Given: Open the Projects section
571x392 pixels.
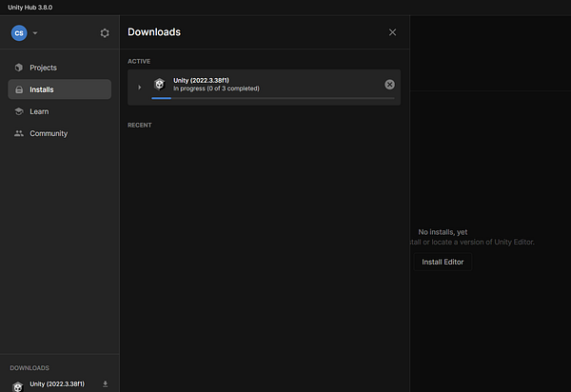Looking at the screenshot, I should click(x=60, y=68).
